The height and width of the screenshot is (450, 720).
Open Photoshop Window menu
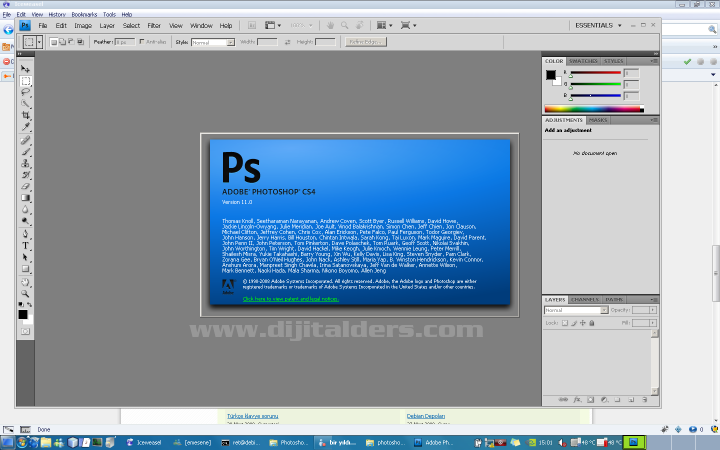[x=201, y=25]
